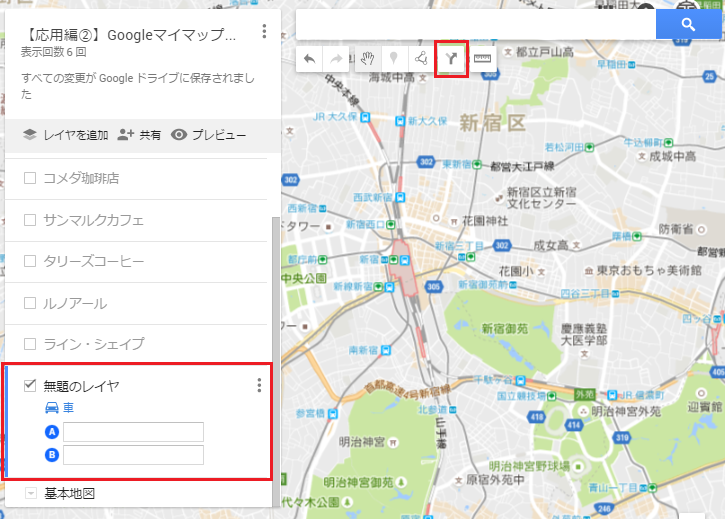Click 明治神宮 shrine marker on map
This screenshot has width=725, height=519.
click(393, 443)
